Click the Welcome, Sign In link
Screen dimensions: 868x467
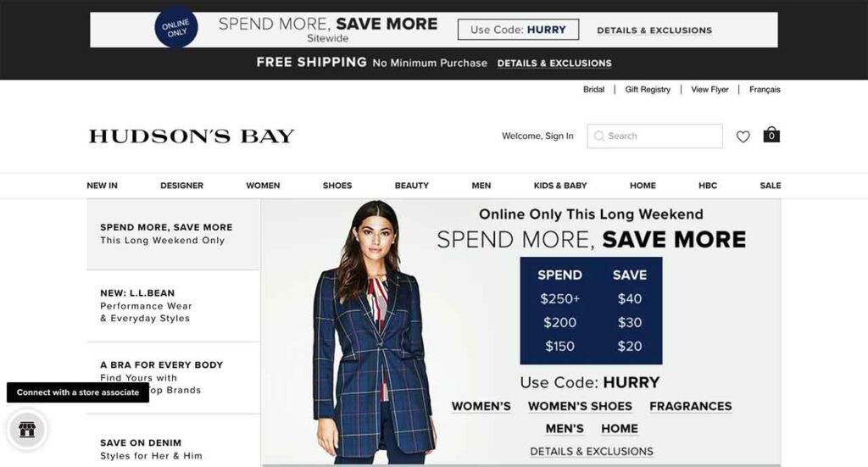point(537,136)
